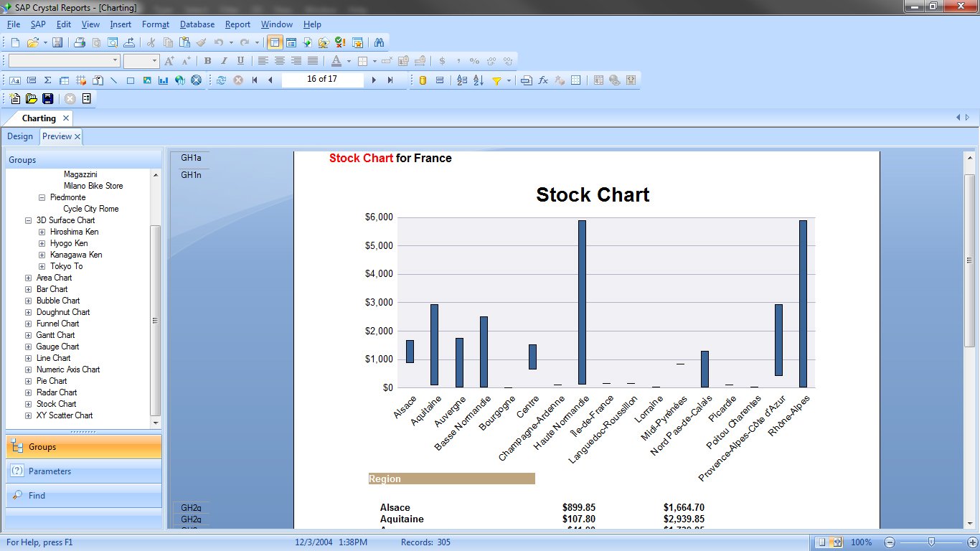980x551 pixels.
Task: Toggle Bold formatting button
Action: pos(207,61)
